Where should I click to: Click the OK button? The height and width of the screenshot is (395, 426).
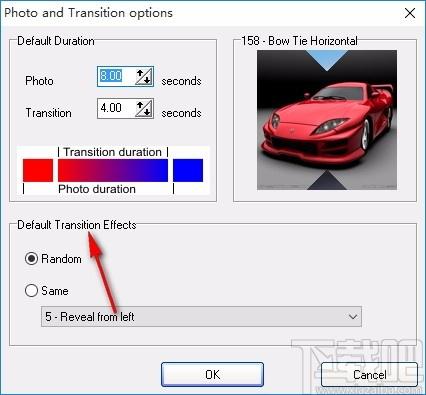pyautogui.click(x=212, y=375)
